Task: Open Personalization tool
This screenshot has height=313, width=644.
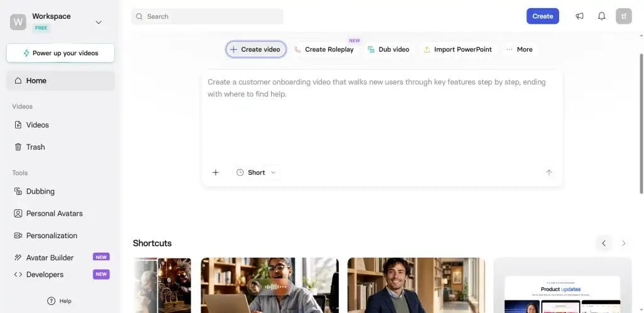Action: [60, 236]
